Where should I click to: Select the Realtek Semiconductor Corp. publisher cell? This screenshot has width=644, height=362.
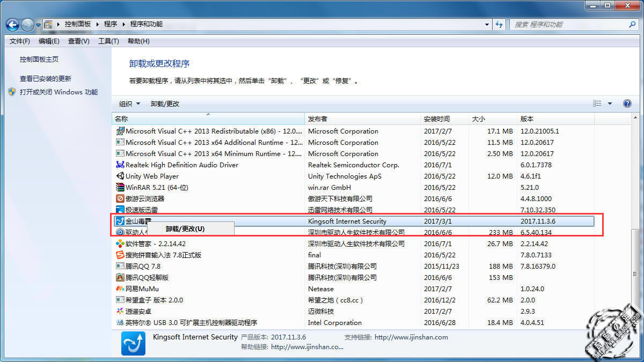(x=354, y=165)
